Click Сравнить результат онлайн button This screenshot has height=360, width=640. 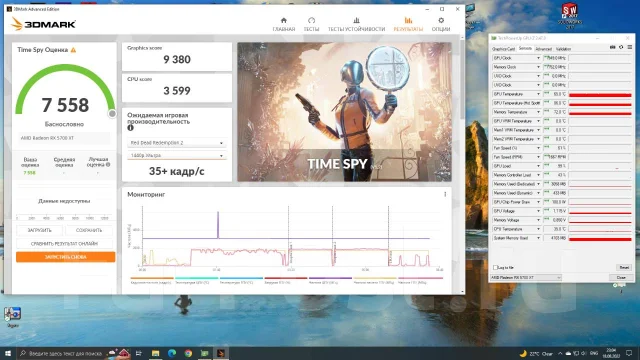tap(64, 244)
